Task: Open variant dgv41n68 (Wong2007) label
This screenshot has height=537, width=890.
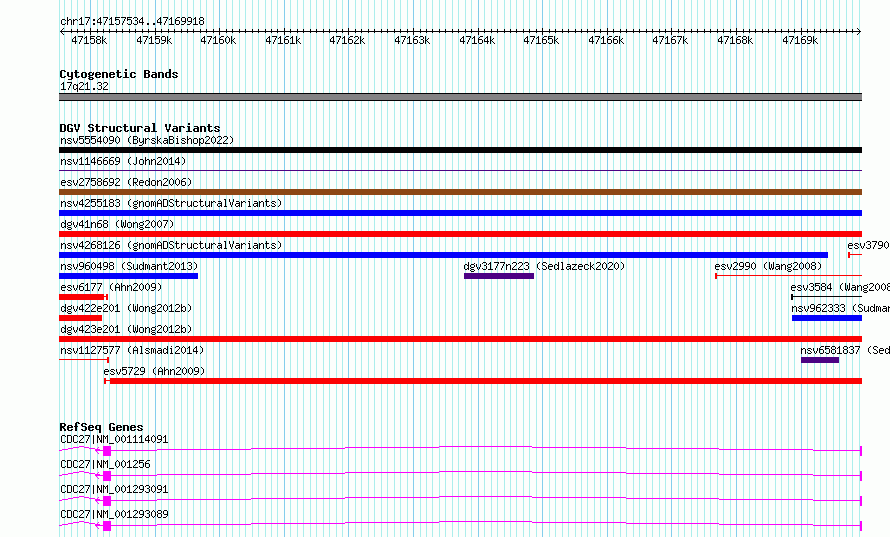Action: (x=117, y=224)
